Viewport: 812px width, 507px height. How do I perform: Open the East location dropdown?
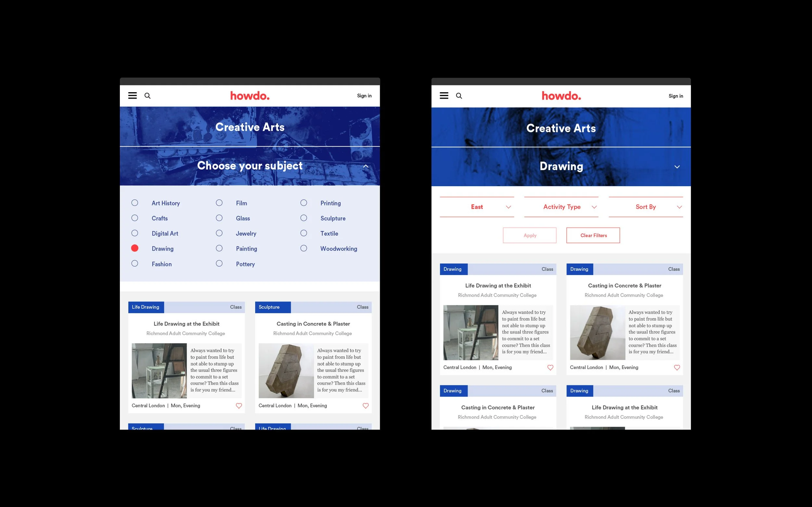click(x=477, y=207)
